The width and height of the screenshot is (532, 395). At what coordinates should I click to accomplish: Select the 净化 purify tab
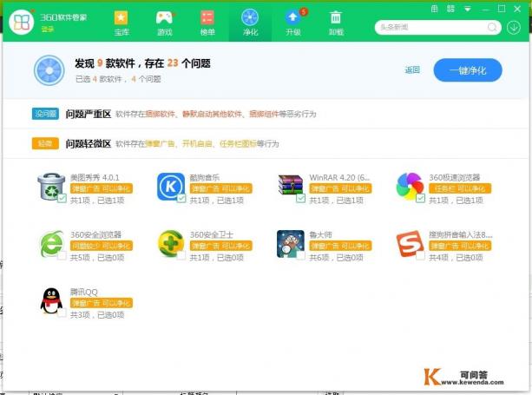(x=250, y=23)
